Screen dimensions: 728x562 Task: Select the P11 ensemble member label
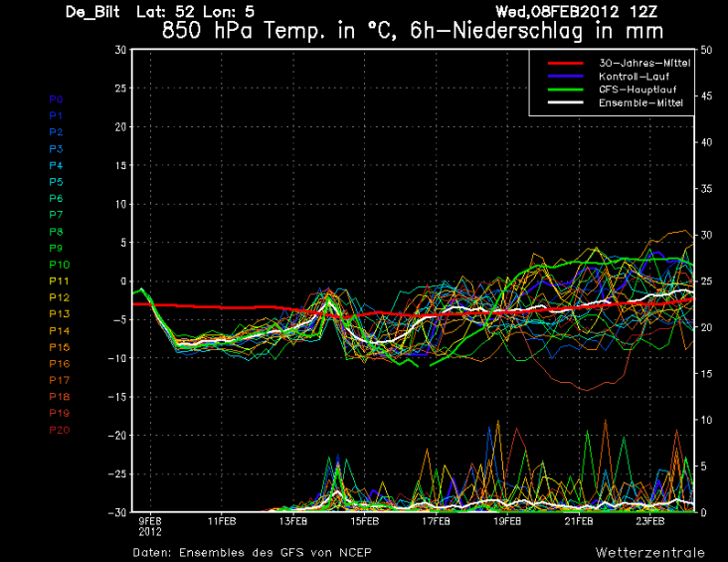tap(60, 281)
